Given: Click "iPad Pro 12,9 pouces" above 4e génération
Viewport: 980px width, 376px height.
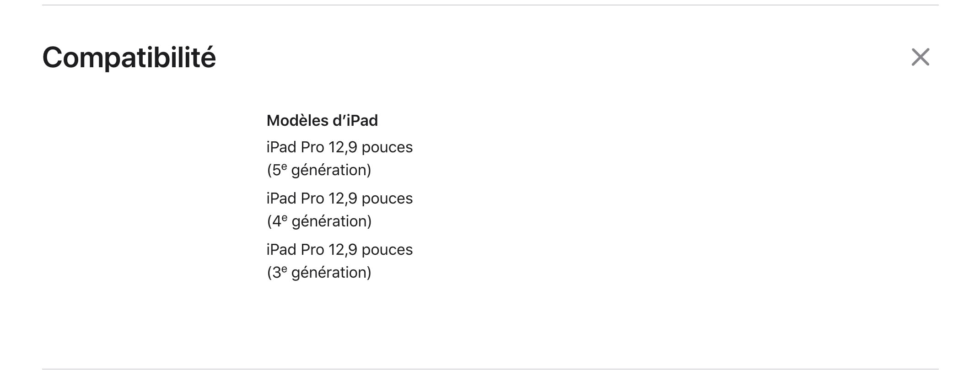Looking at the screenshot, I should 339,199.
